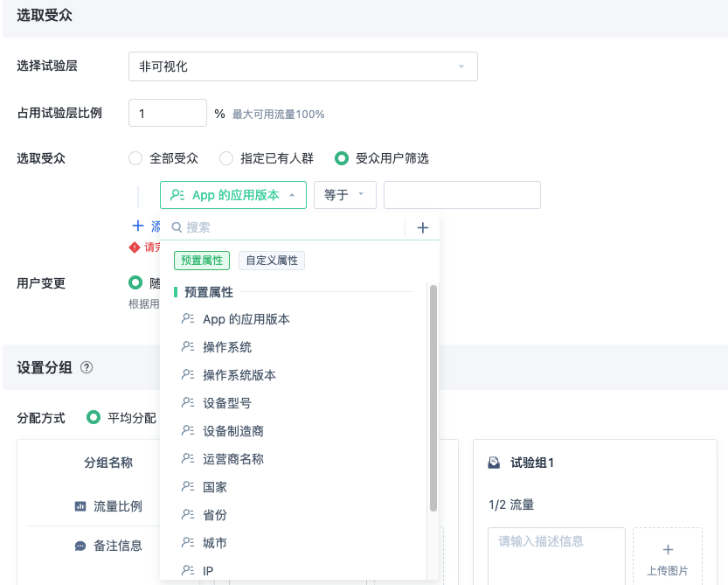
Task: Open the 选择试验层 dropdown
Action: [302, 66]
